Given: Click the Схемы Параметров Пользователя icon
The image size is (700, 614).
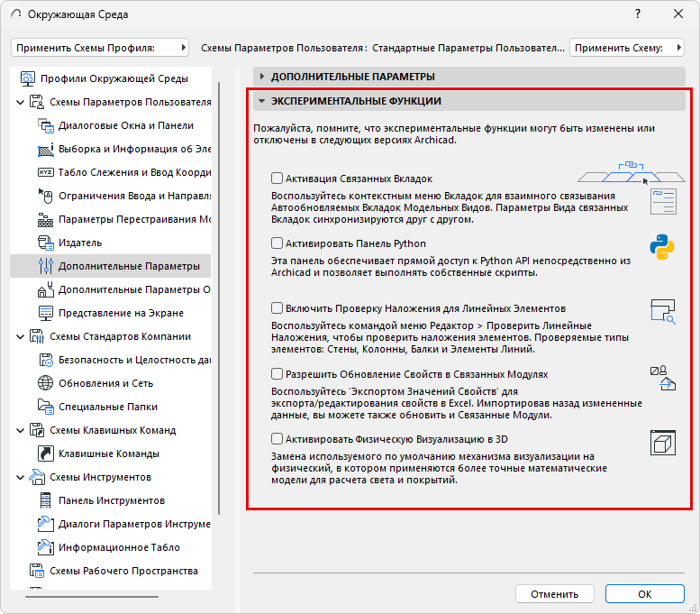Looking at the screenshot, I should (x=37, y=102).
